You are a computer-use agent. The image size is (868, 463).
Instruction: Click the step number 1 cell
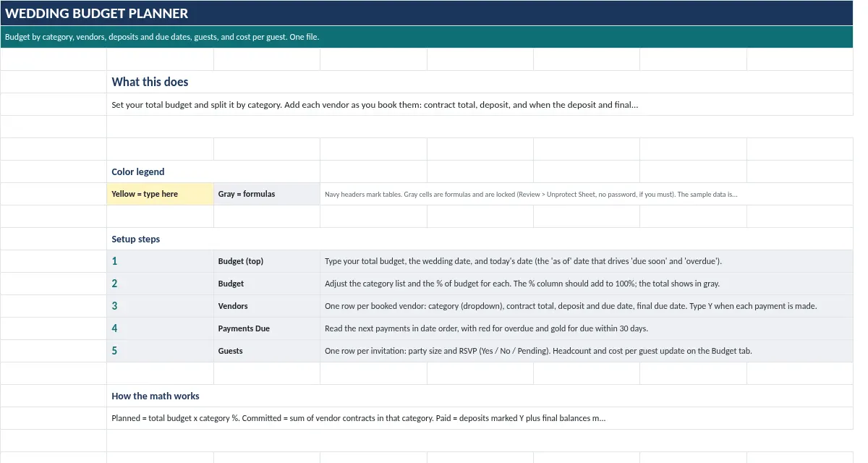pos(160,261)
